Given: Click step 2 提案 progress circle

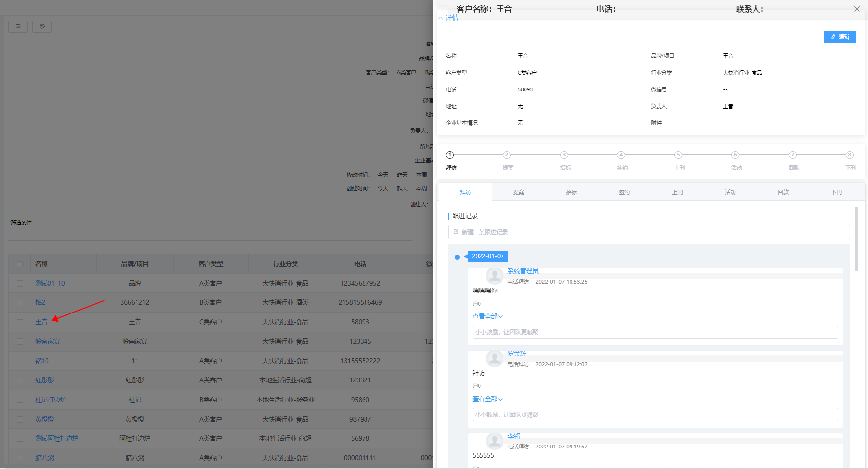Looking at the screenshot, I should click(507, 155).
